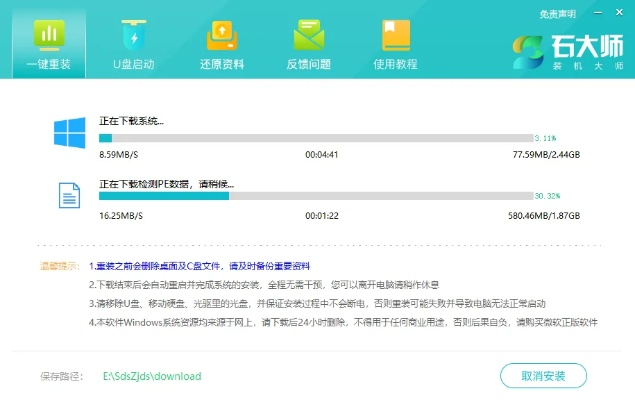Viewport: 635px width, 400px height.
Task: Minimize the window
Action: tap(598, 13)
